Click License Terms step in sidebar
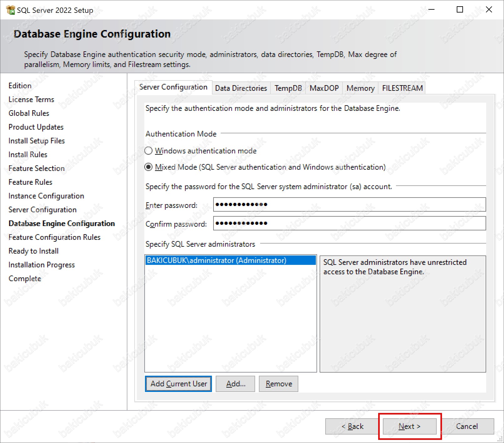Screen dimensions: 504x443 coord(31,100)
